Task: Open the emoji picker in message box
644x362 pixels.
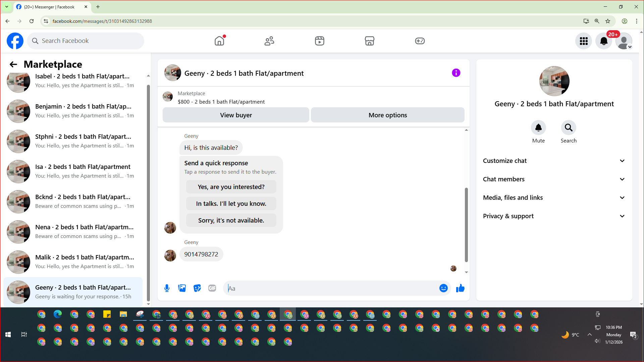Action: [x=443, y=288]
